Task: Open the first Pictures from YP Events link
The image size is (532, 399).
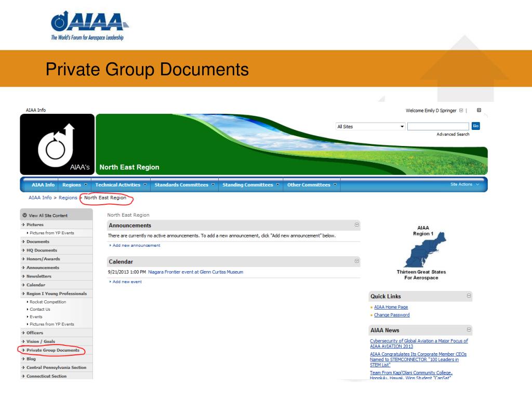Action: [x=52, y=233]
